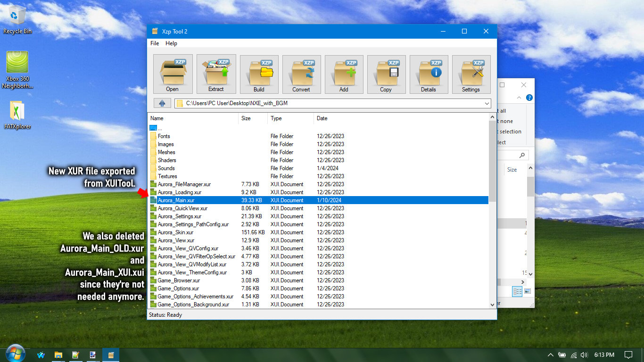The height and width of the screenshot is (362, 644).
Task: Select the Fonts folder
Action: [318, 136]
